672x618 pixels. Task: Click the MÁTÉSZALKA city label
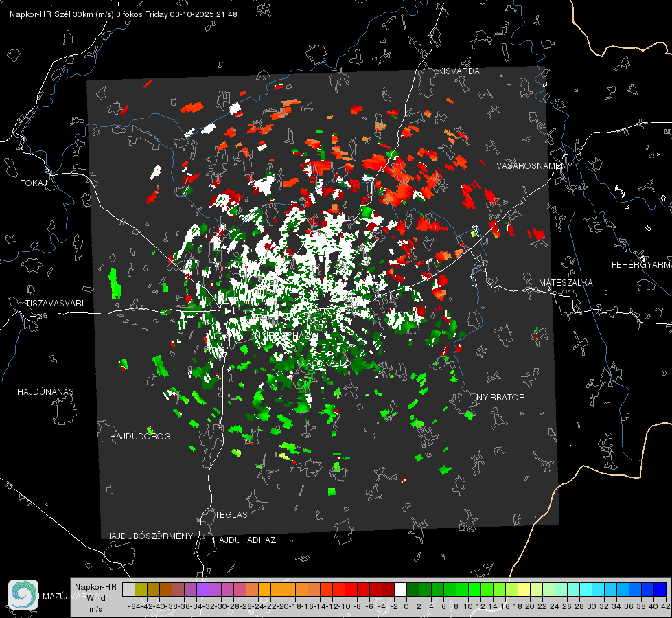tap(566, 283)
